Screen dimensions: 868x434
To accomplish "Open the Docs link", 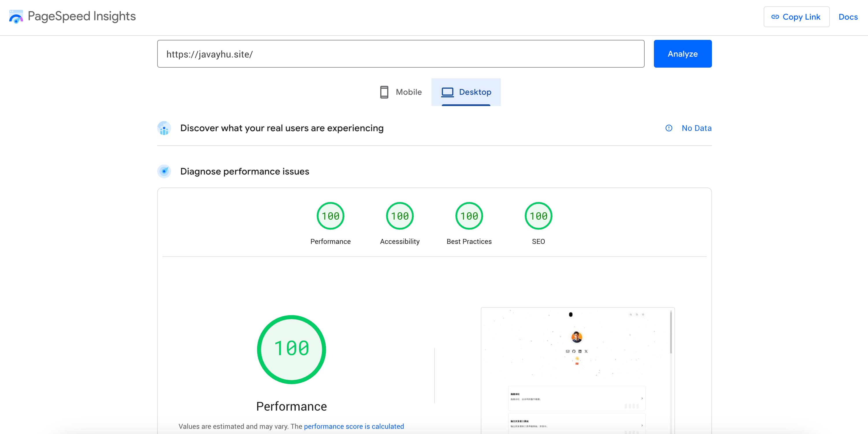I will pyautogui.click(x=848, y=17).
